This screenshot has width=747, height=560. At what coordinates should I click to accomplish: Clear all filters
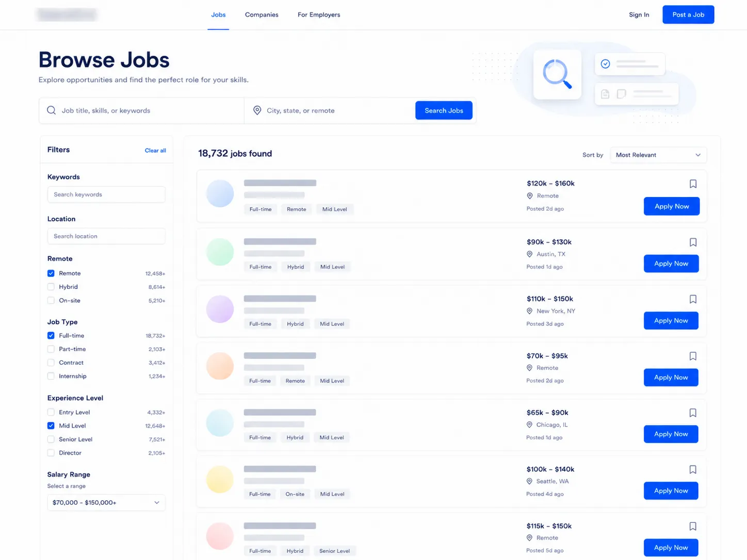[155, 151]
